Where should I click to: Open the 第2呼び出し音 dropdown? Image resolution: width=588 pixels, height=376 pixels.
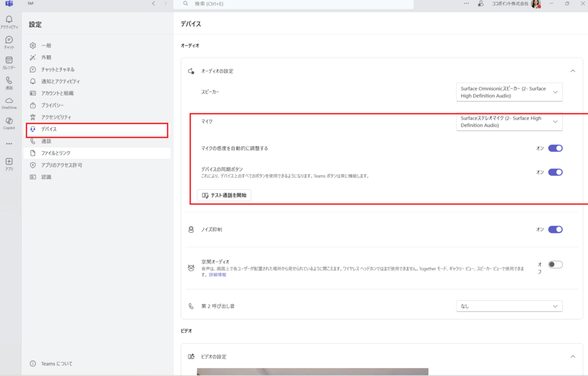(x=509, y=306)
